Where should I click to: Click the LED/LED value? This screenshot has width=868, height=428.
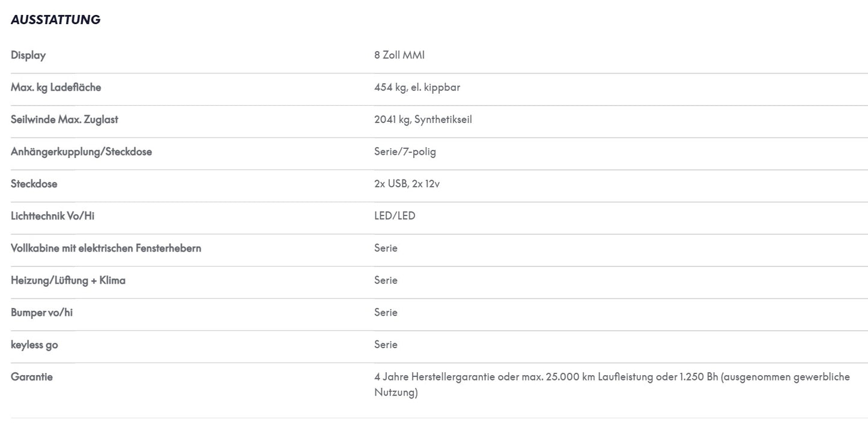[395, 216]
